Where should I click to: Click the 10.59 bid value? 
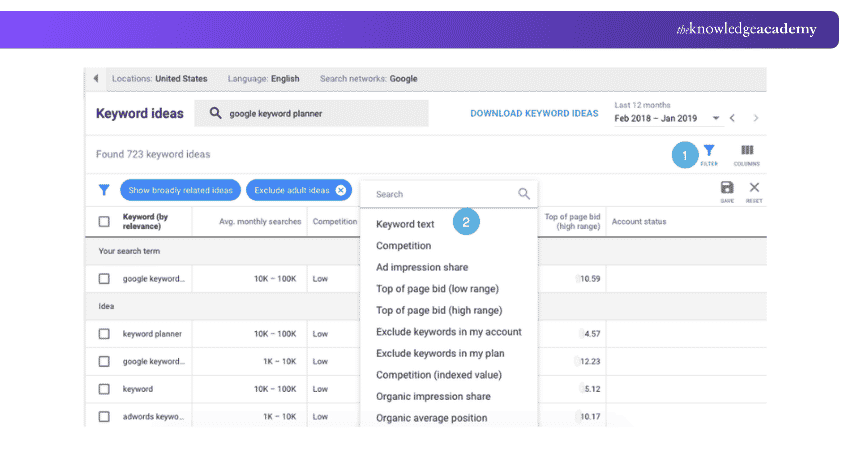(x=589, y=279)
